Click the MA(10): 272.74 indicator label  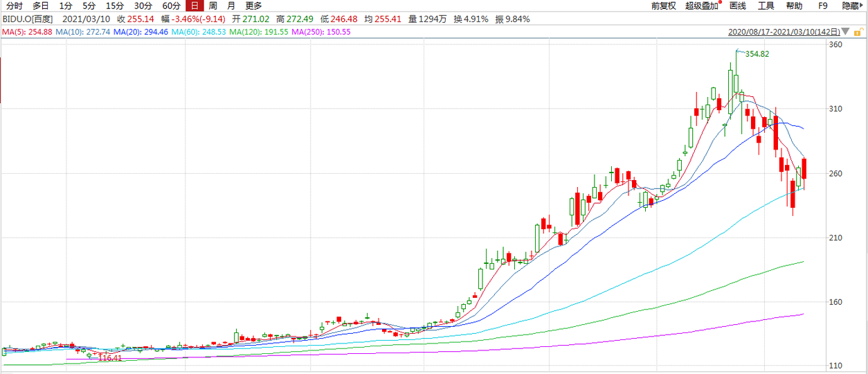82,32
